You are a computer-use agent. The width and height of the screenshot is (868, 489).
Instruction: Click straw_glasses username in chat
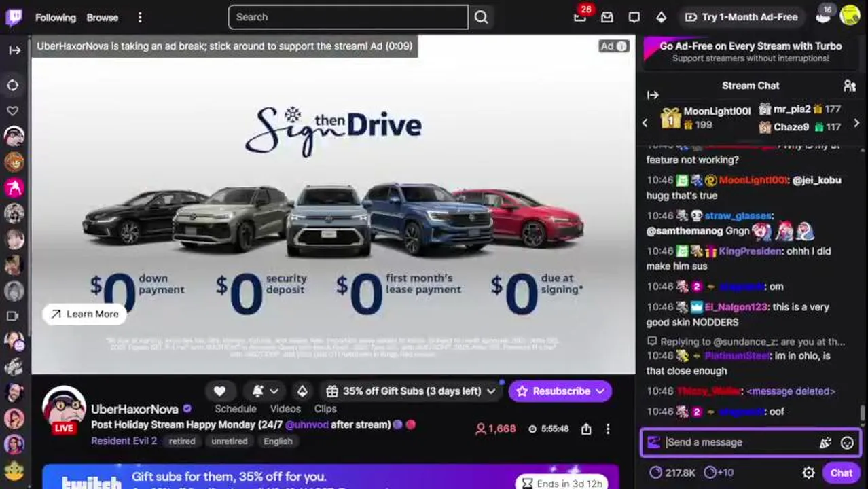[x=738, y=215]
